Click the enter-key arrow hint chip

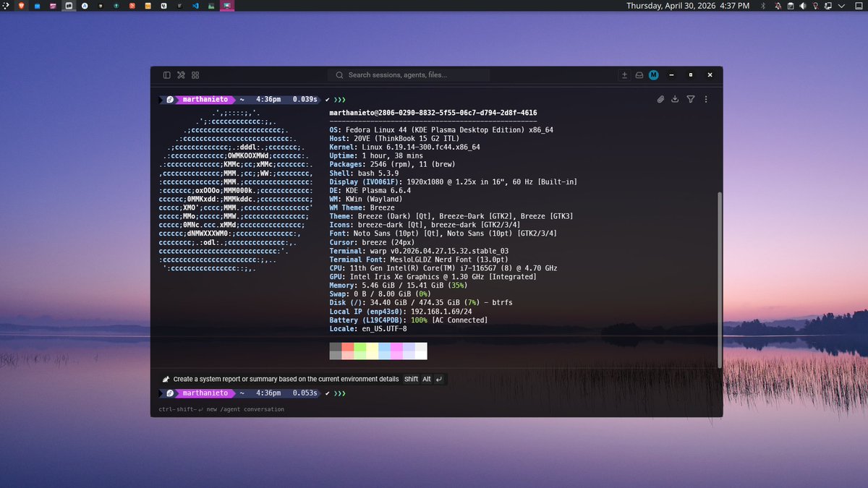(x=439, y=379)
